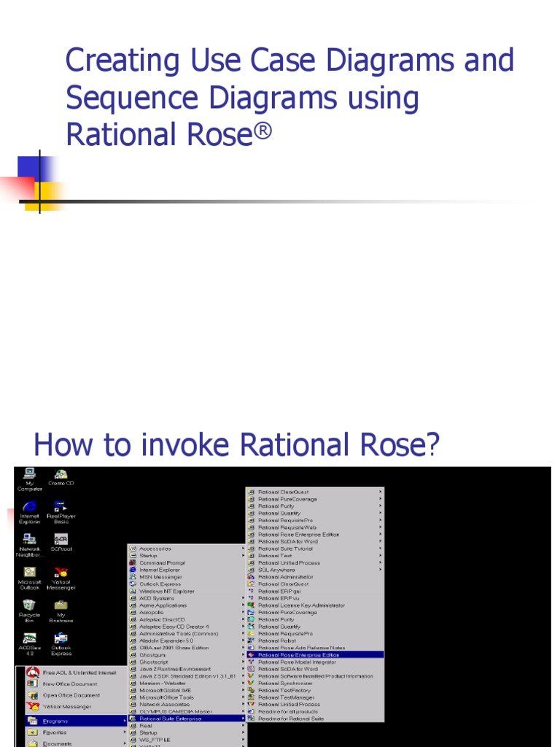This screenshot has height=747, width=560.
Task: Click the Open Office Document icon
Action: pyautogui.click(x=32, y=695)
